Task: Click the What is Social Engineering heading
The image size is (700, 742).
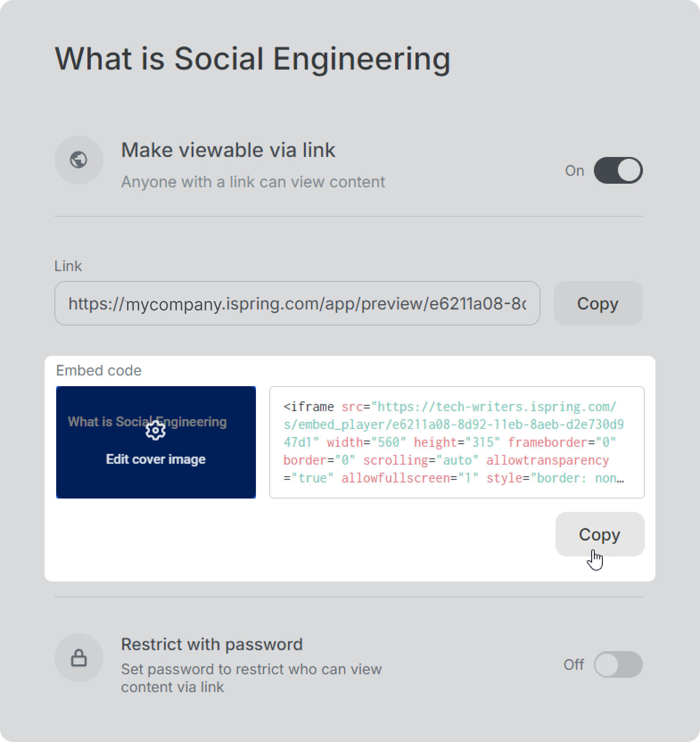Action: (x=252, y=58)
